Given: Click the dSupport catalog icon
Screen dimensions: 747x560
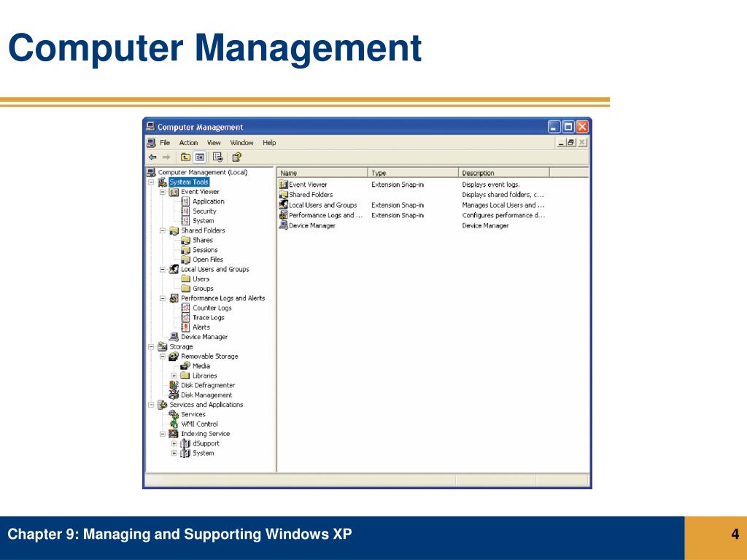Looking at the screenshot, I should tap(186, 443).
